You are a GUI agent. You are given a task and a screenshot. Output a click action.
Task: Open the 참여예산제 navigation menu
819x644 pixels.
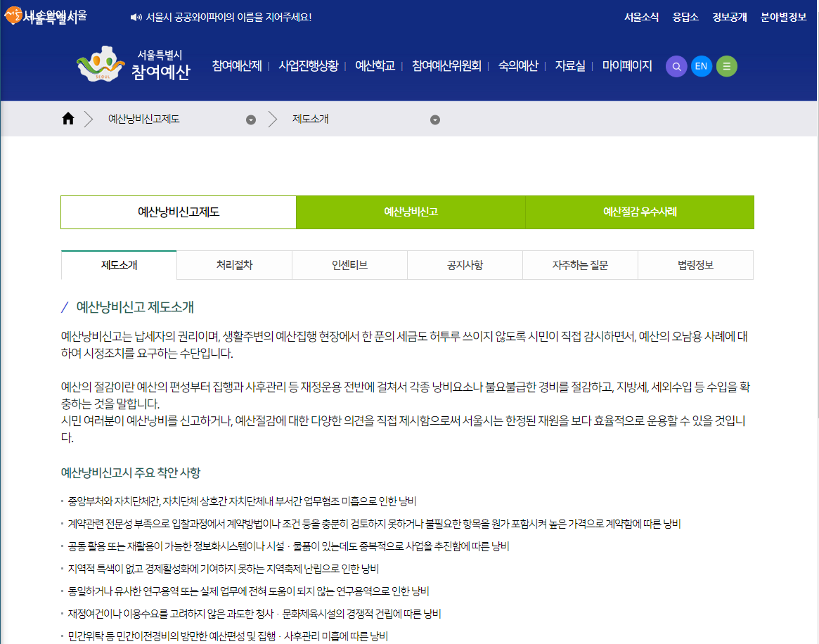point(237,66)
